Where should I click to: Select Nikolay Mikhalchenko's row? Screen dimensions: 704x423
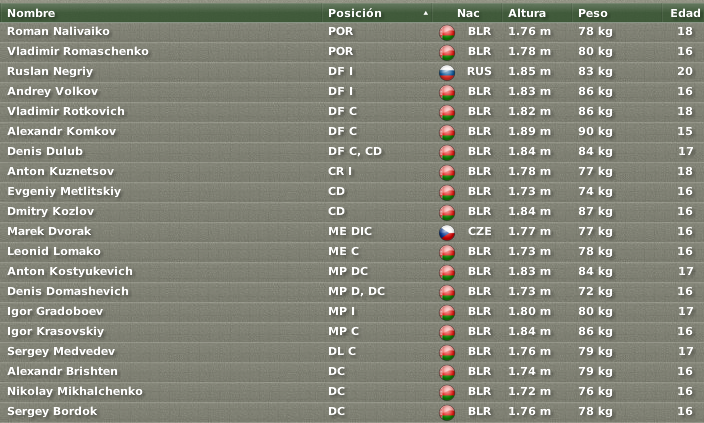pyautogui.click(x=352, y=391)
